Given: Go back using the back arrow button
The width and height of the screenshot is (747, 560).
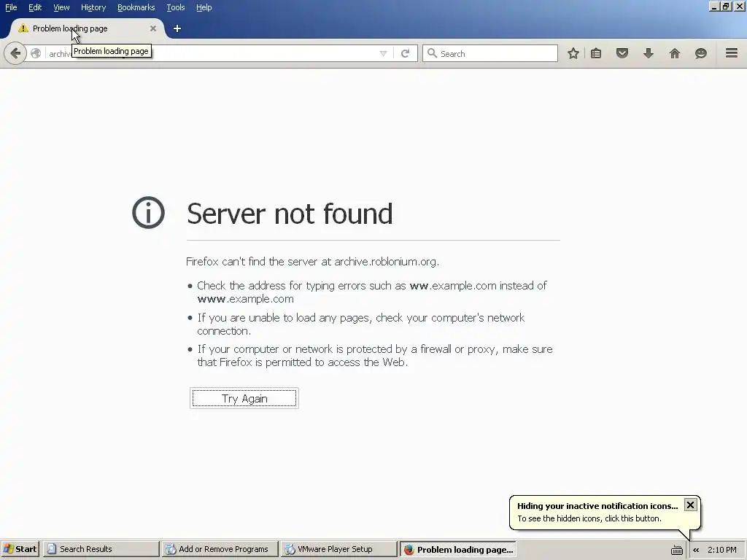Looking at the screenshot, I should point(15,52).
